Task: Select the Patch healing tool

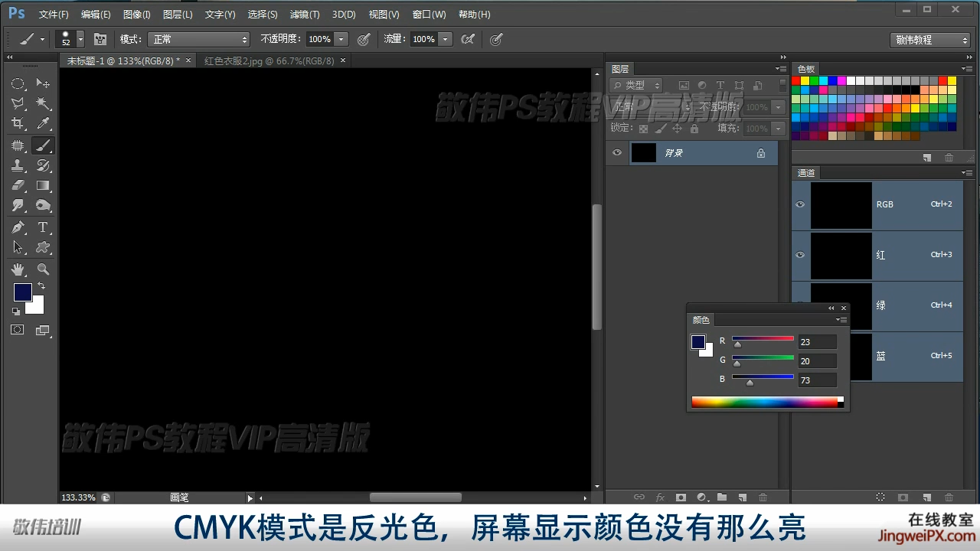Action: coord(18,145)
